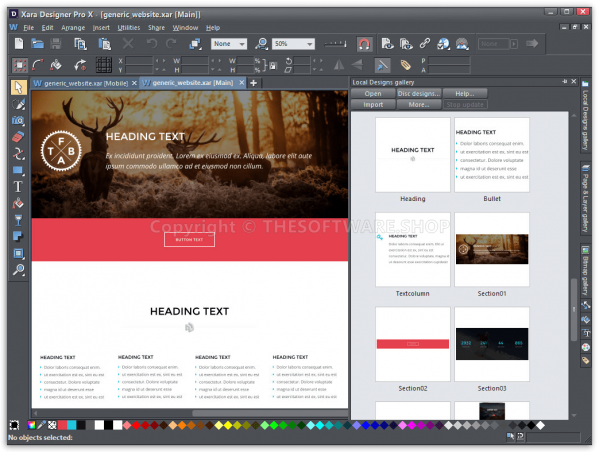Select the Shadow tool
Image resolution: width=599 pixels, height=452 pixels.
point(18,237)
